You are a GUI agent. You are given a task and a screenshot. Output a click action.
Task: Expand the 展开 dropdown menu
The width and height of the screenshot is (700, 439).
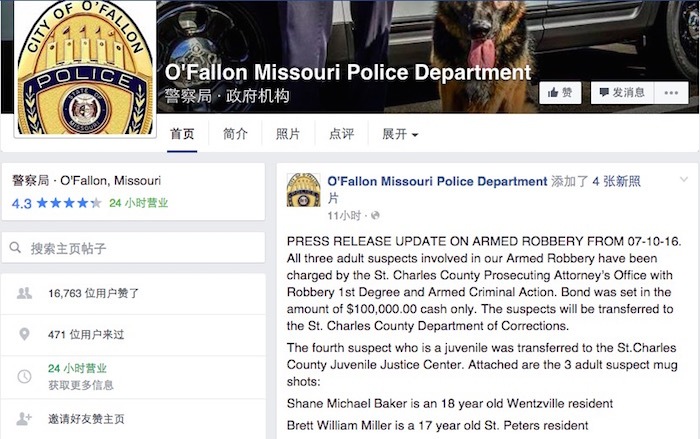(400, 134)
